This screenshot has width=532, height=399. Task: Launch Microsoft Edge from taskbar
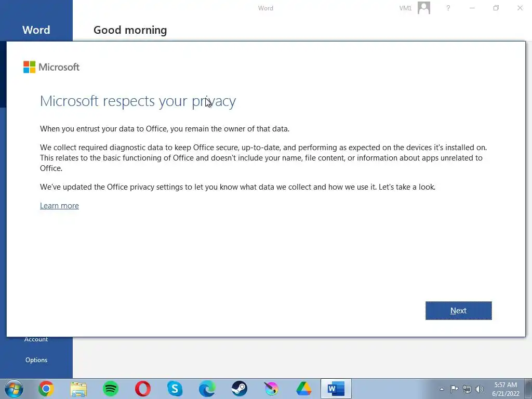207,389
